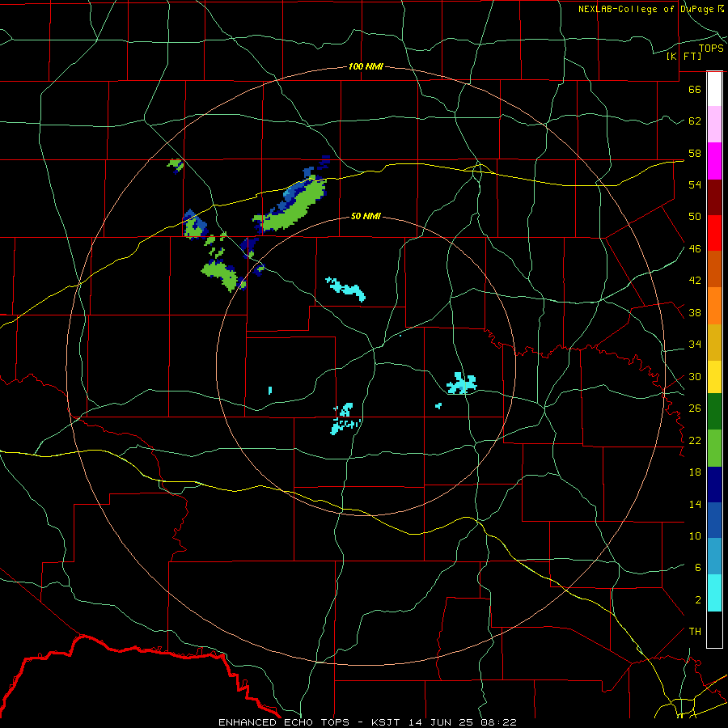Click the black TH threshold swatch
This screenshot has height=728, width=728.
714,629
